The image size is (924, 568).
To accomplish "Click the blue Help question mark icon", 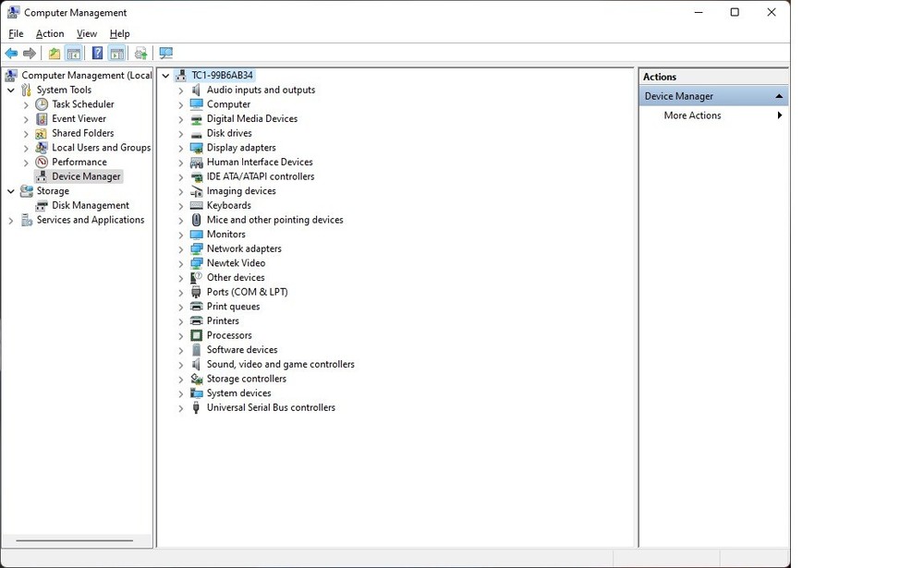I will pos(97,54).
